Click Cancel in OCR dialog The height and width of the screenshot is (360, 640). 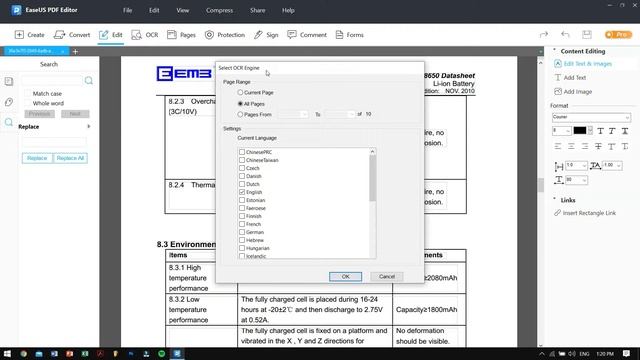[387, 276]
